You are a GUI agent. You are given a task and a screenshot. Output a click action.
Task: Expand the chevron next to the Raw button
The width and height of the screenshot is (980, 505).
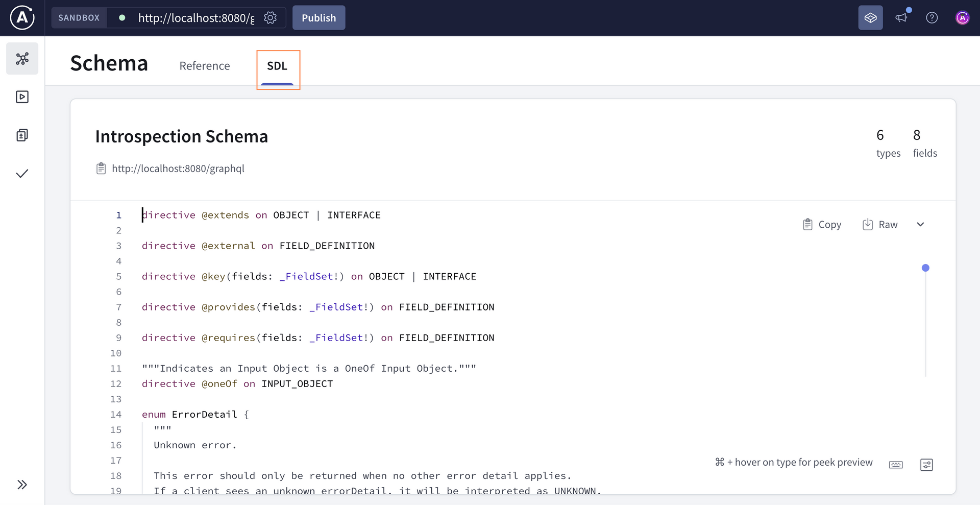click(x=920, y=224)
